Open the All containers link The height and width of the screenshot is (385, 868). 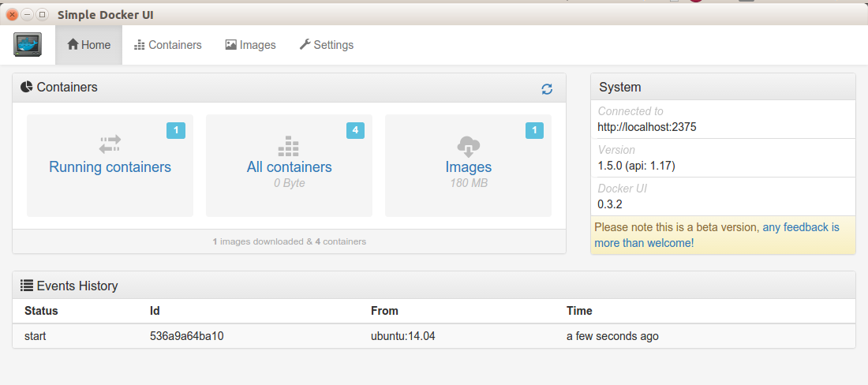(289, 167)
